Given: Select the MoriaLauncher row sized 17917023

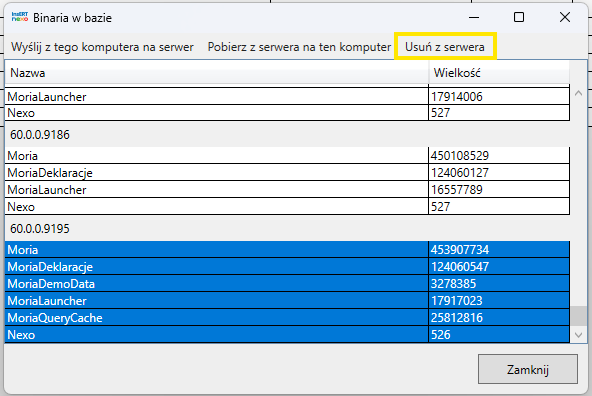Looking at the screenshot, I should pos(287,300).
